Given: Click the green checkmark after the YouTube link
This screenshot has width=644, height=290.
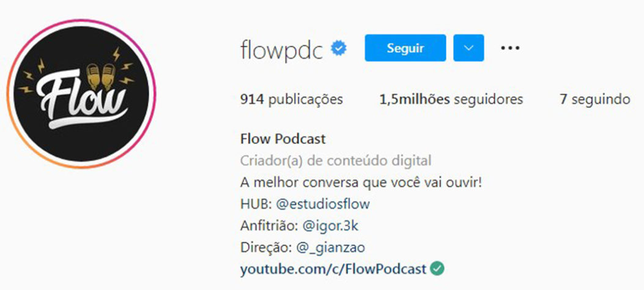Looking at the screenshot, I should tap(437, 269).
